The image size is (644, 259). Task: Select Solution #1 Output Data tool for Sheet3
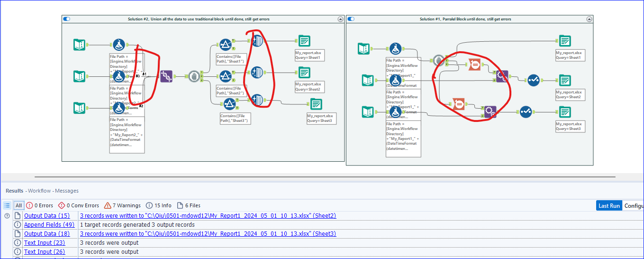point(564,111)
